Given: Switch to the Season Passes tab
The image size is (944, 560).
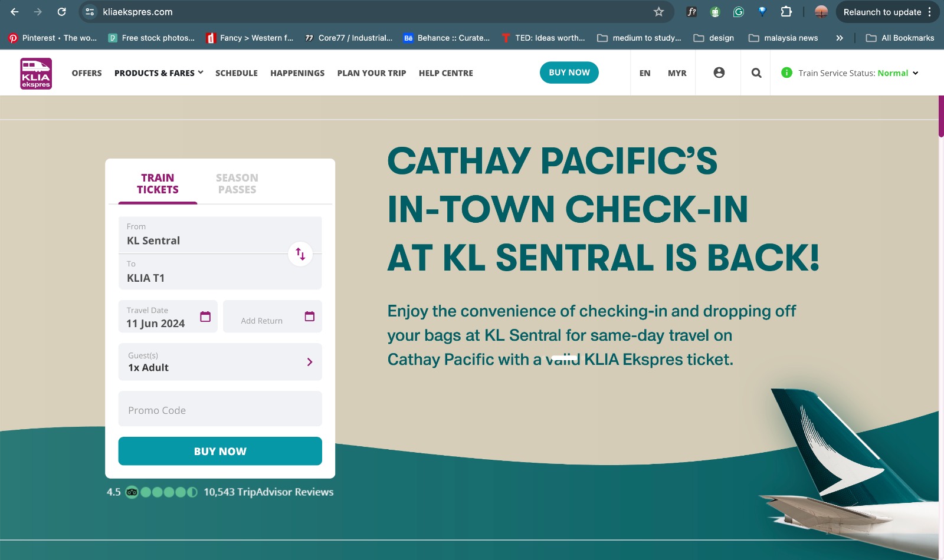Looking at the screenshot, I should [237, 184].
